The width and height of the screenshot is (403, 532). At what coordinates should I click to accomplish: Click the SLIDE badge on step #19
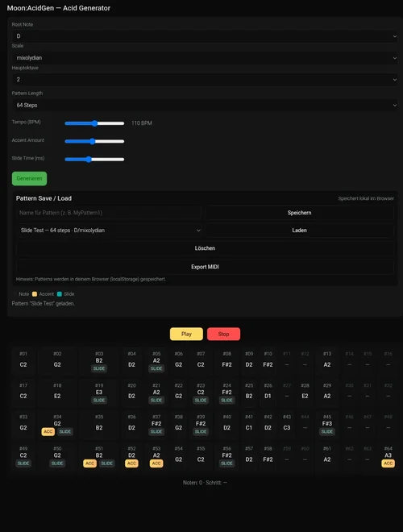(99, 401)
